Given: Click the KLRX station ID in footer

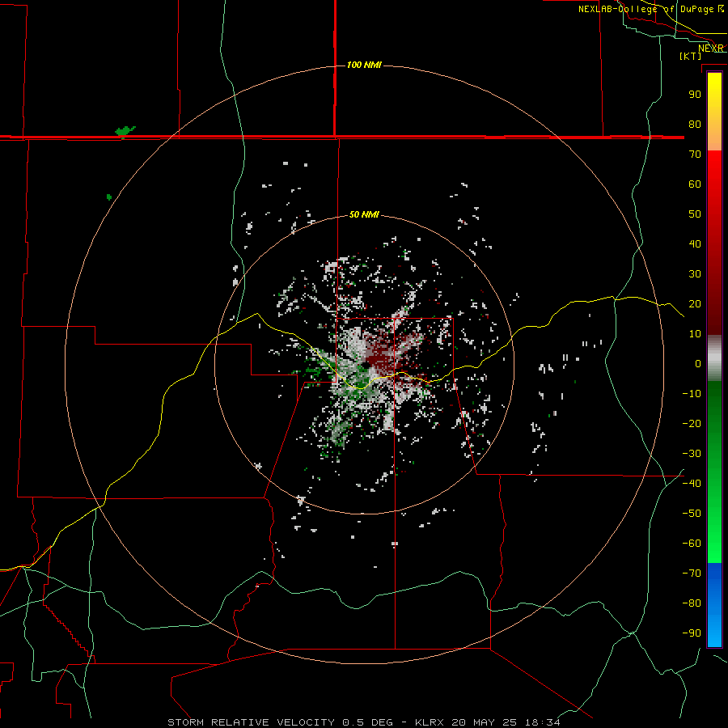Looking at the screenshot, I should point(430,722).
